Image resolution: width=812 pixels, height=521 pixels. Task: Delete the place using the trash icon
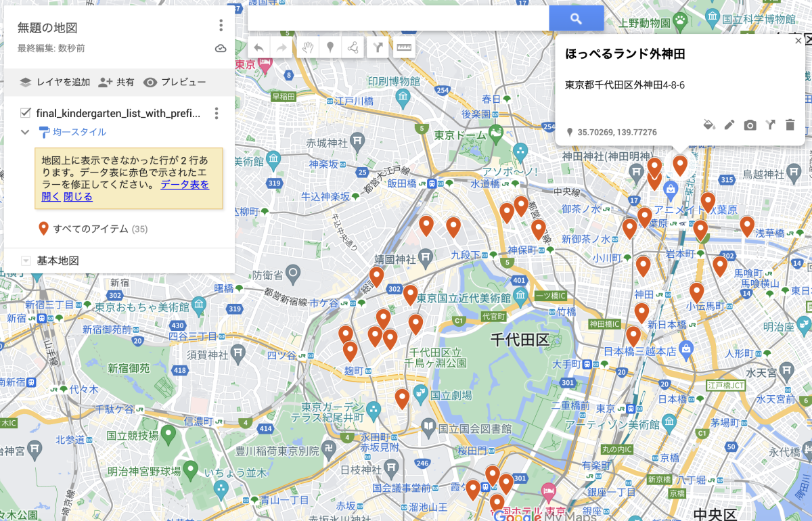[790, 124]
